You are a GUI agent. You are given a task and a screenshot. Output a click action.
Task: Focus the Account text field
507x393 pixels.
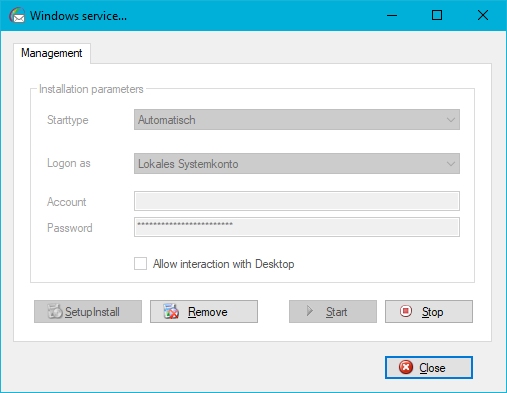tap(297, 201)
